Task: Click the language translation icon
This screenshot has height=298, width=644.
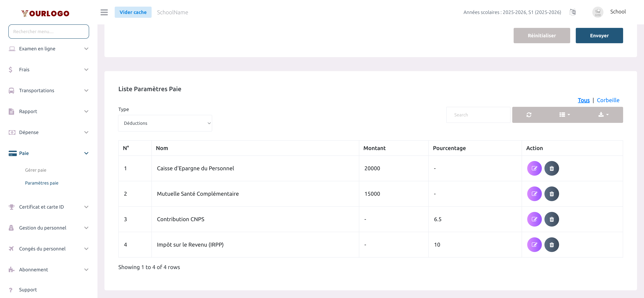Action: click(x=572, y=12)
